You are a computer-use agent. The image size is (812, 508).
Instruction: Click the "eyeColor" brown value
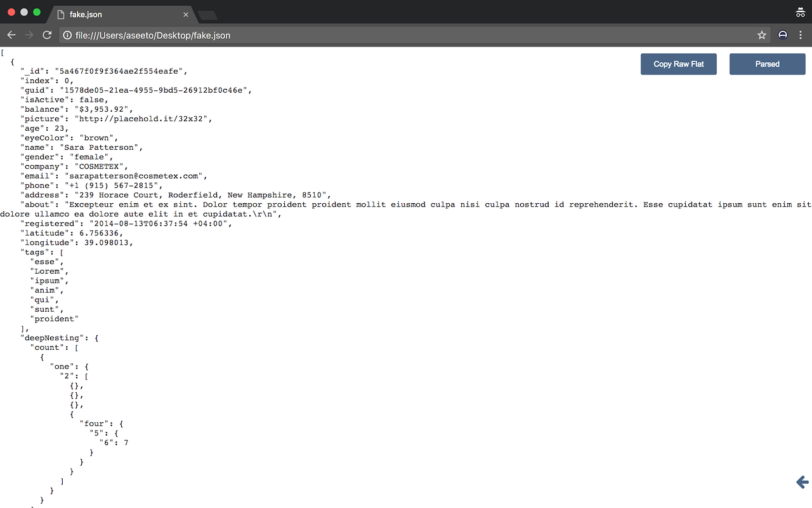tap(96, 138)
